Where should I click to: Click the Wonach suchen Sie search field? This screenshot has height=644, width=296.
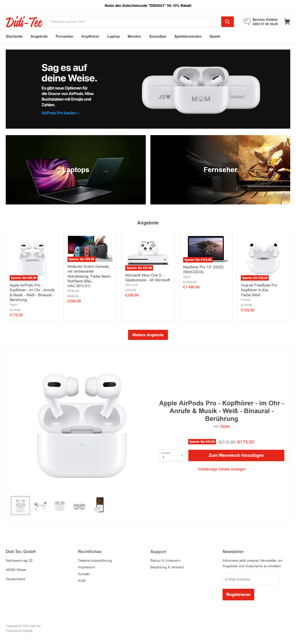pyautogui.click(x=135, y=22)
